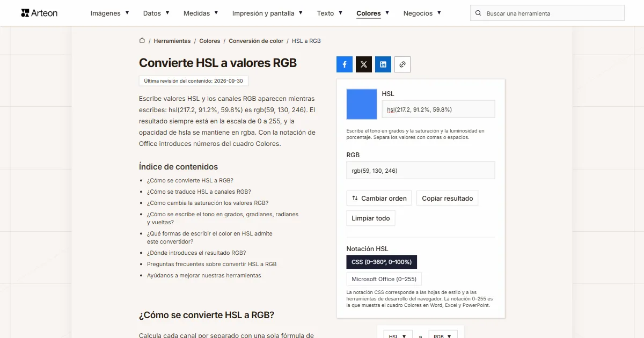Expand the Texto menu
The image size is (644, 338).
coord(330,13)
